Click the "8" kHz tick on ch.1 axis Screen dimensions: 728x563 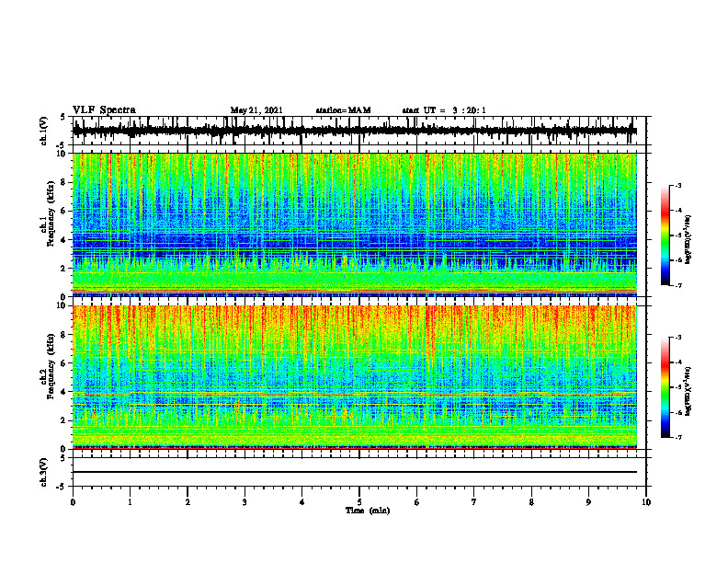pos(64,182)
